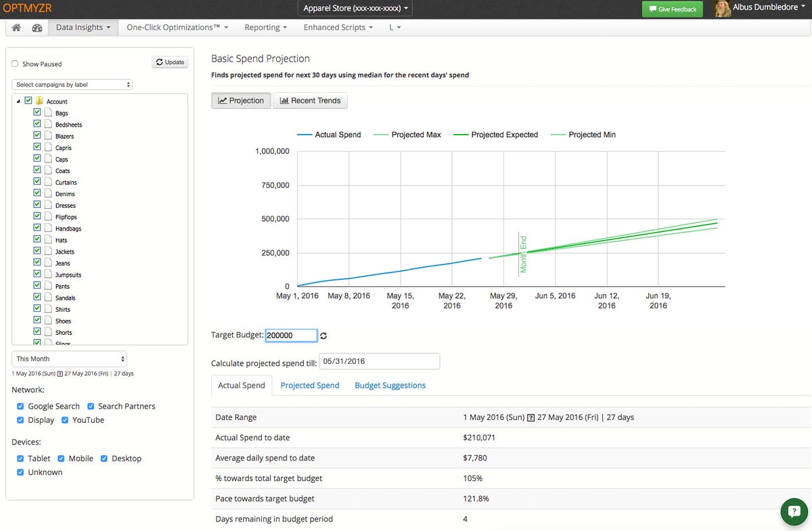
Task: Open the Reporting menu
Action: (266, 28)
